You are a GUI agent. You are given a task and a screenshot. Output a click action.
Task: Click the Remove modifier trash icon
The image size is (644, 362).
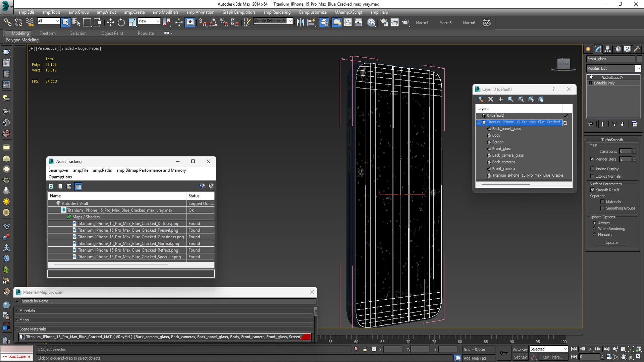pyautogui.click(x=622, y=124)
